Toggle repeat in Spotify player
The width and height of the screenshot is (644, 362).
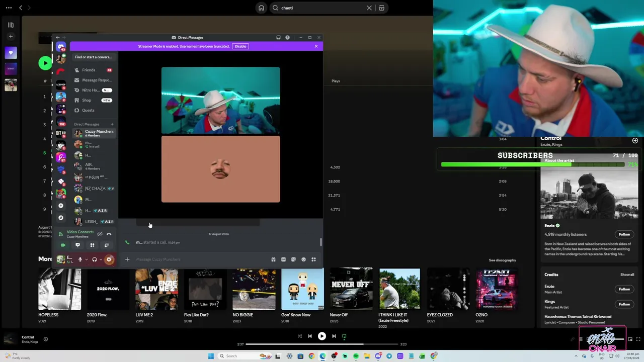point(344,336)
